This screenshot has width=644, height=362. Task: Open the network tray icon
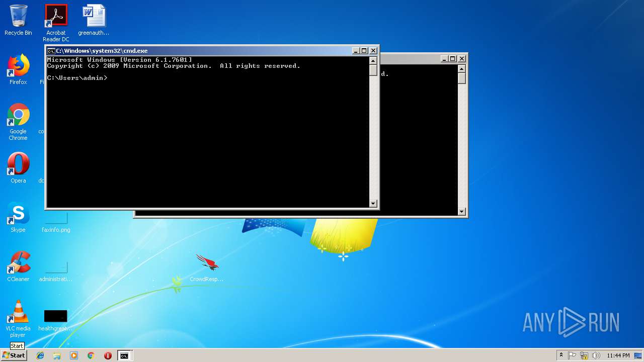pos(584,355)
